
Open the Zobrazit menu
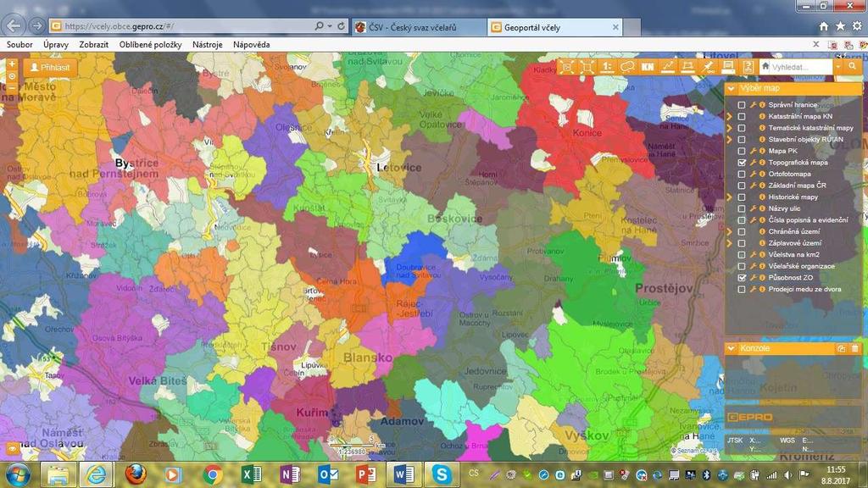tap(93, 45)
